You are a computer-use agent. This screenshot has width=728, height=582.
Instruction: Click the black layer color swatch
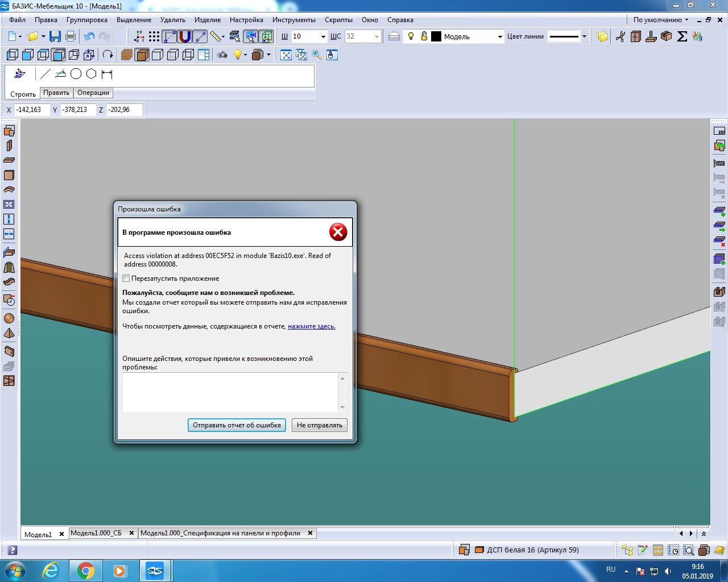click(436, 36)
